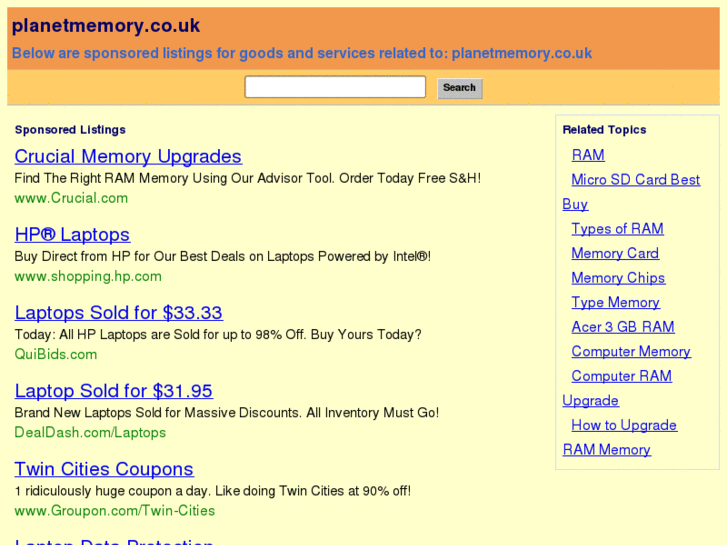The height and width of the screenshot is (545, 727).
Task: Click the www.shopping.hp.com green URL
Action: (88, 276)
